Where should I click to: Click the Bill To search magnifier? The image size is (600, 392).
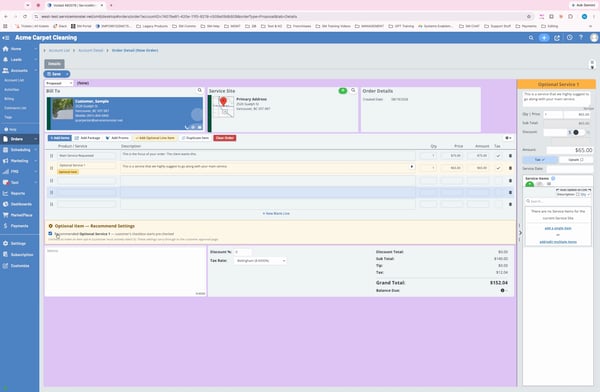click(x=199, y=90)
